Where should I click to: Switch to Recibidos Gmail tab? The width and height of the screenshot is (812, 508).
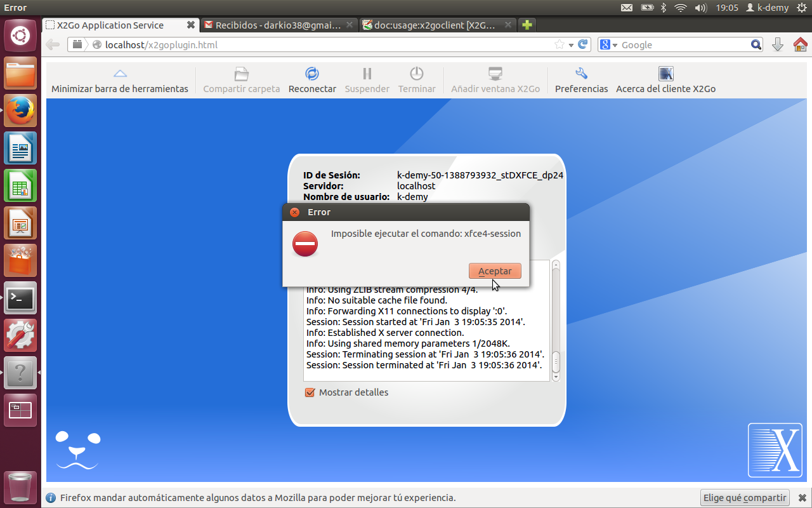278,25
